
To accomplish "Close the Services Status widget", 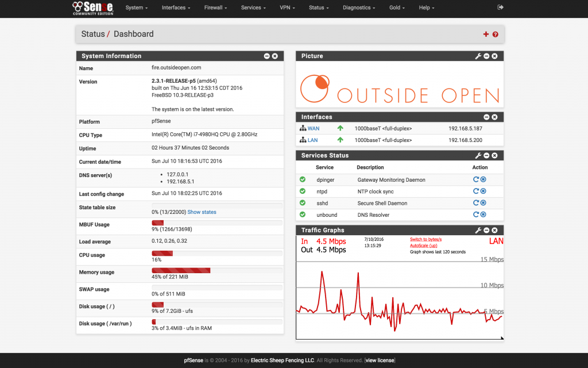I will tap(494, 155).
